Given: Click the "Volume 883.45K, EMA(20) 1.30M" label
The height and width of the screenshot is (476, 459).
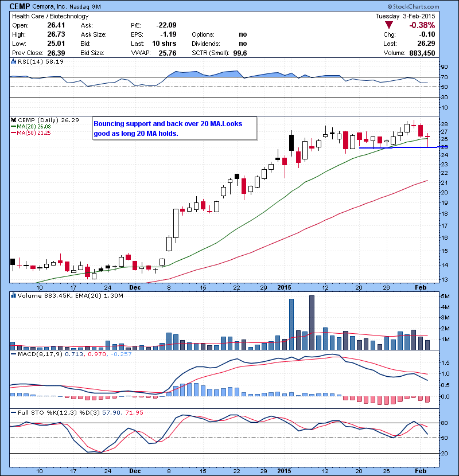Looking at the screenshot, I should pos(71,296).
